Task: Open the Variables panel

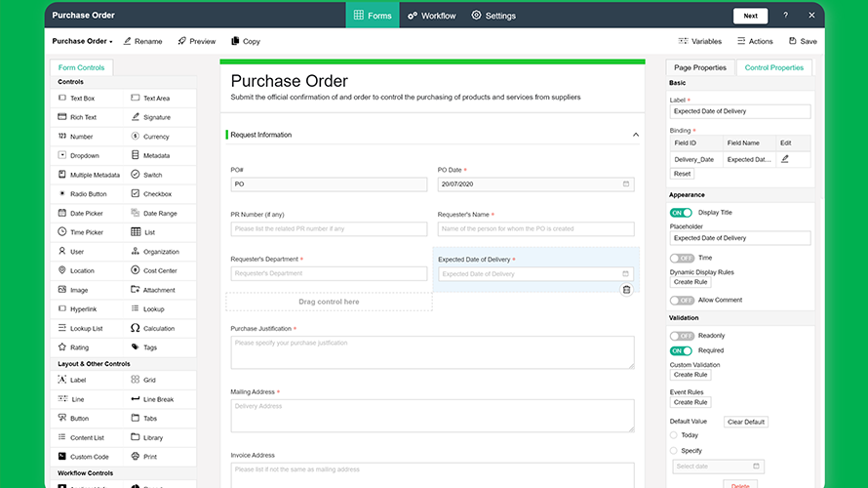Action: pyautogui.click(x=699, y=41)
